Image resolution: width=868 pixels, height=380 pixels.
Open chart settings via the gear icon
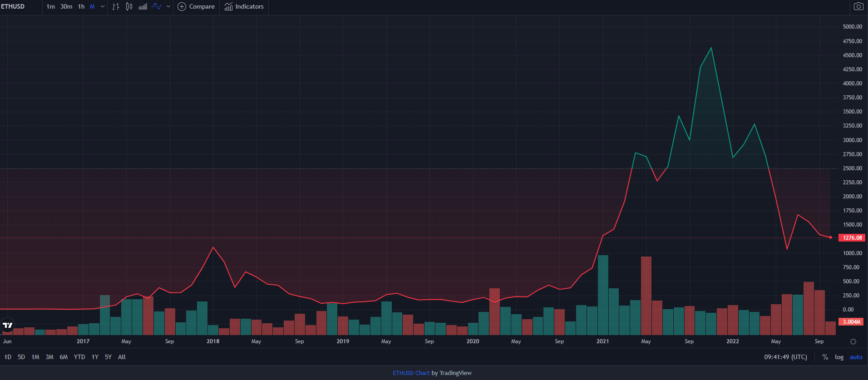(x=853, y=341)
